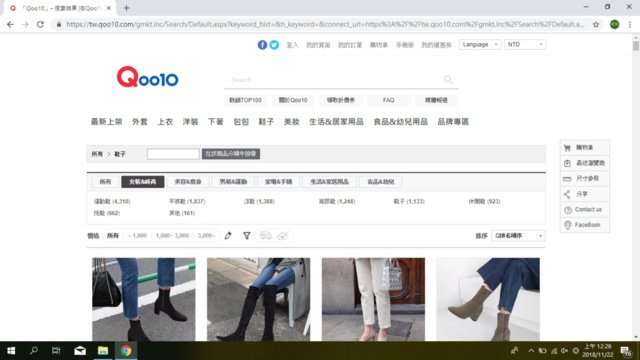
Task: Open the Mail app on the taskbar
Action: (x=80, y=351)
